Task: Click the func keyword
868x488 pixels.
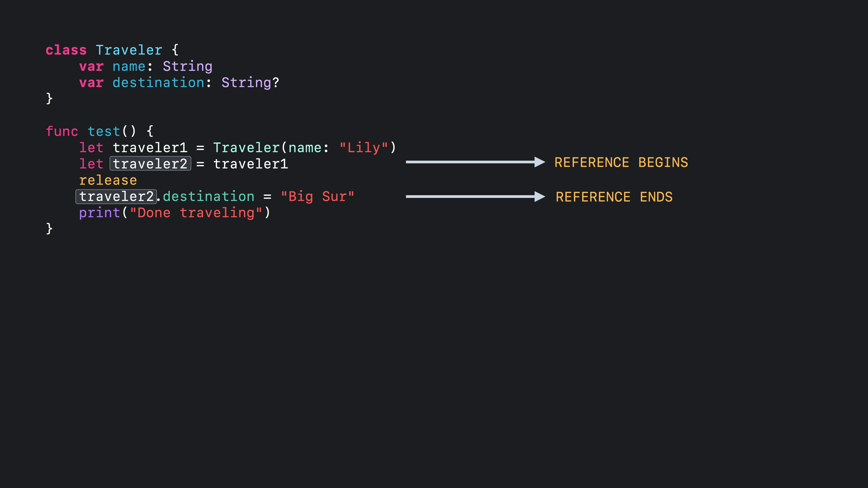Action: pos(62,131)
